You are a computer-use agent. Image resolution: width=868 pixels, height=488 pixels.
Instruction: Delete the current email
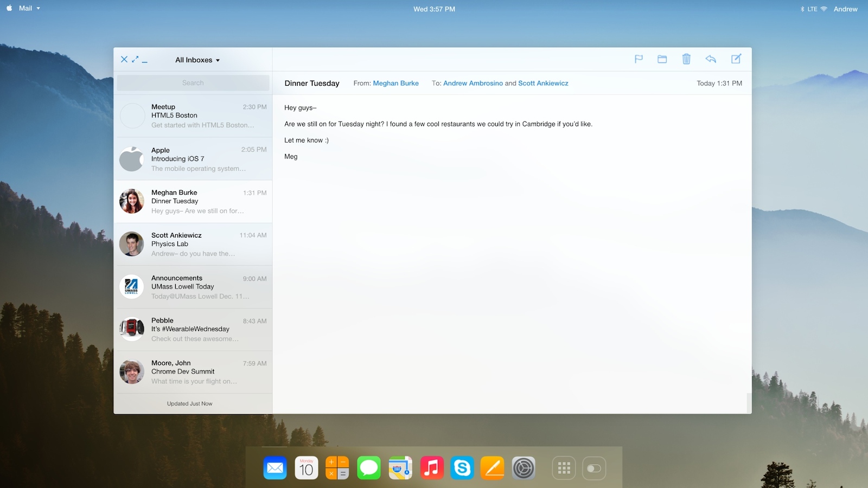click(686, 59)
